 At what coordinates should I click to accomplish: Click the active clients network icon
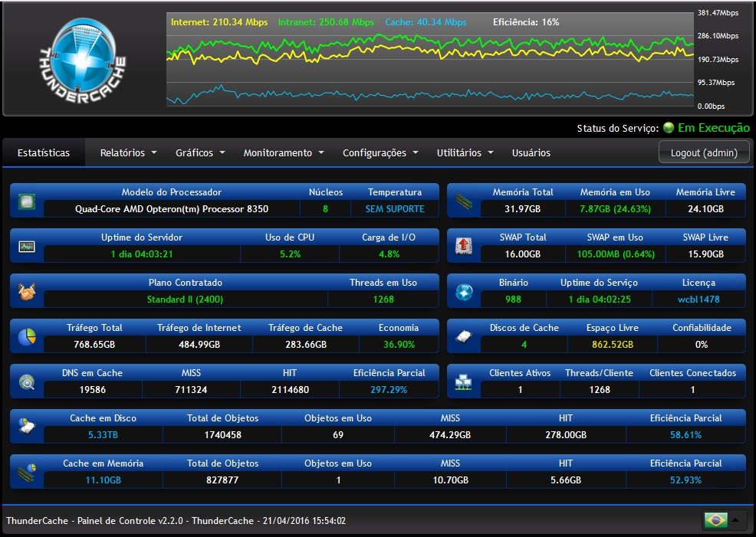(463, 382)
